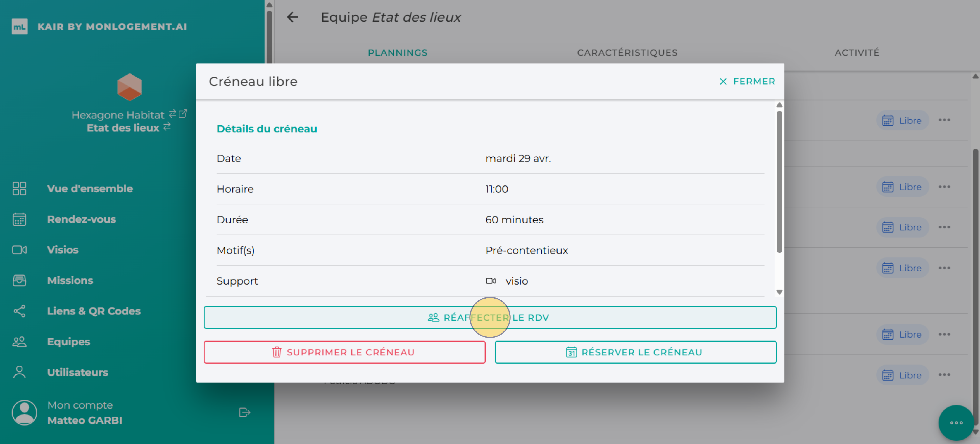
Task: Click the Liens & QR Codes share icon
Action: tap(19, 311)
